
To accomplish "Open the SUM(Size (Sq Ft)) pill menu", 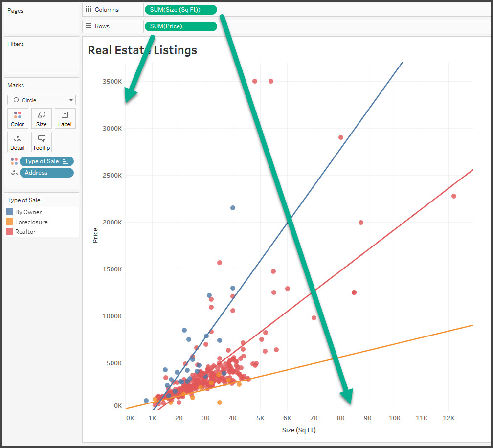I will (x=180, y=9).
